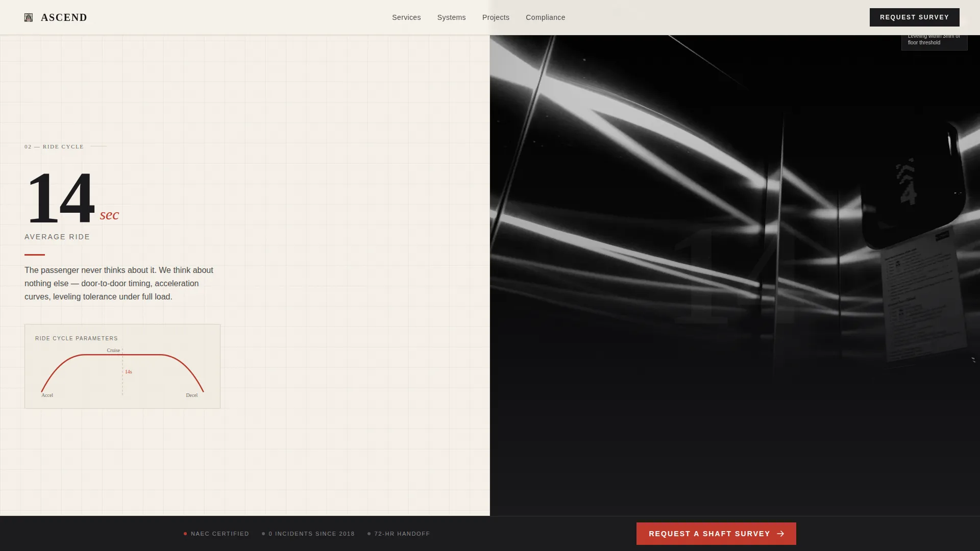Click the elevator shaft photo

[x=735, y=275]
